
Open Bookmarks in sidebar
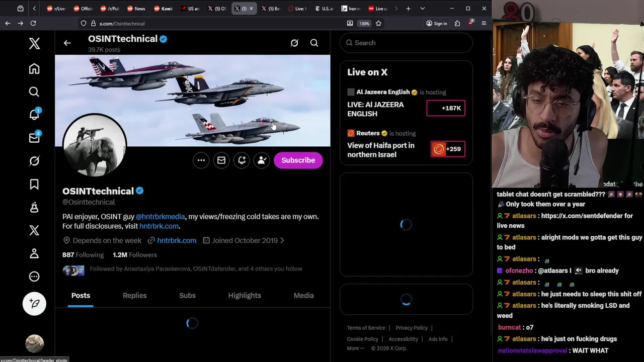pyautogui.click(x=34, y=185)
